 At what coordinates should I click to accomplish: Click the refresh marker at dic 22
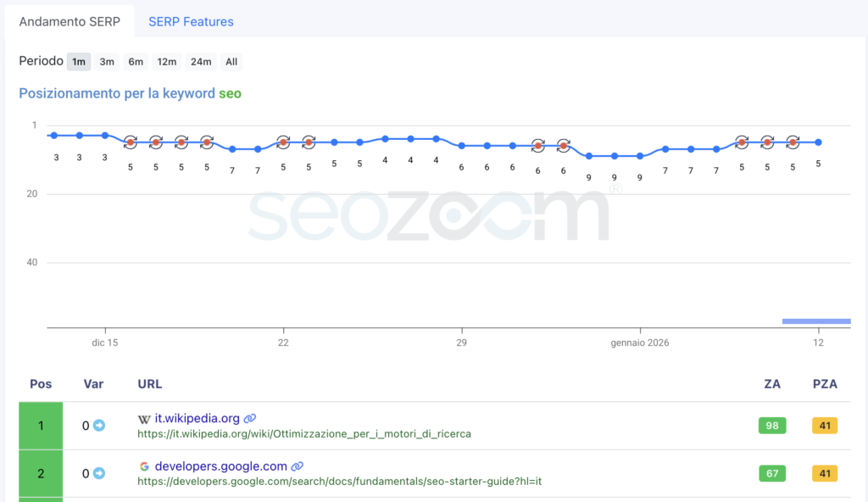(283, 142)
